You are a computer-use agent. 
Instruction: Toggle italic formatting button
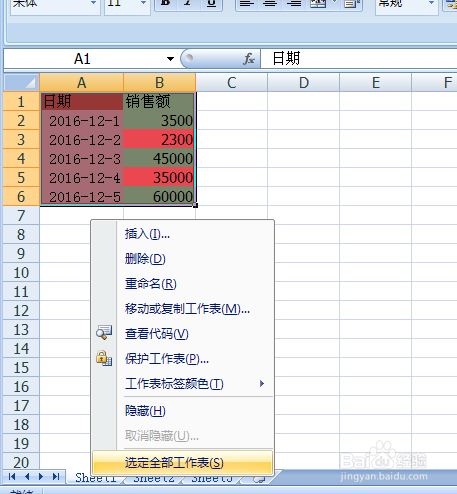[x=188, y=4]
